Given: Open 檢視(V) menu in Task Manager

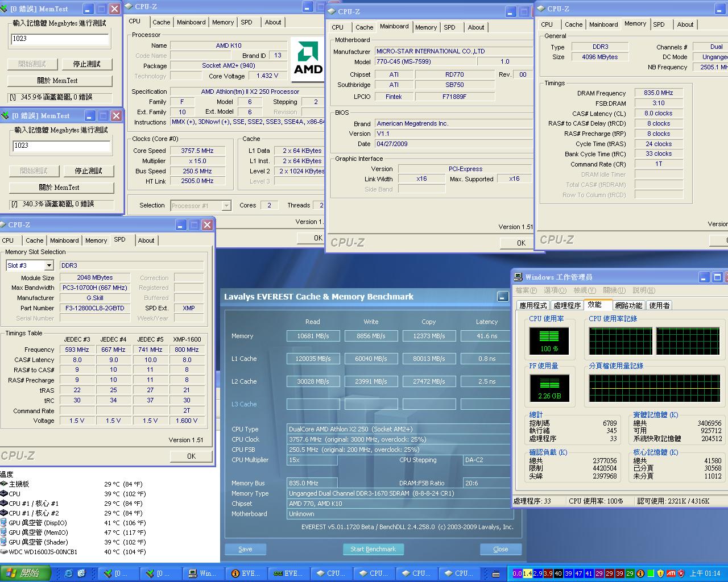Looking at the screenshot, I should pos(584,290).
